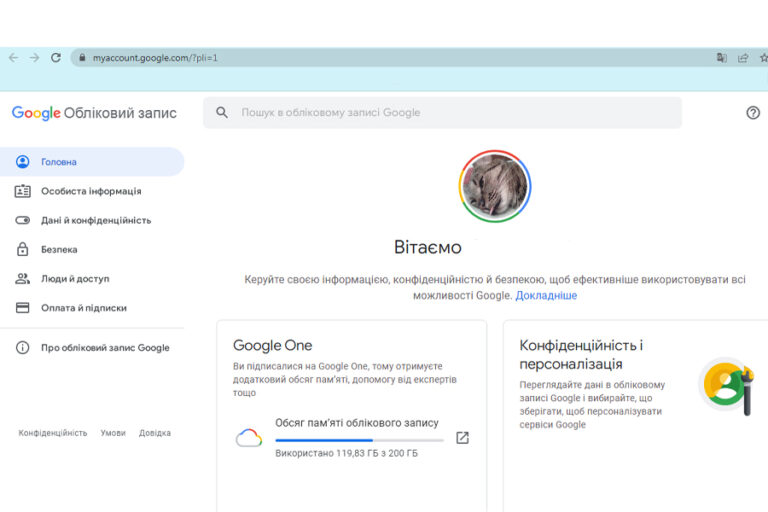This screenshot has height=512, width=768.
Task: Open storage via external link icon
Action: tap(462, 438)
